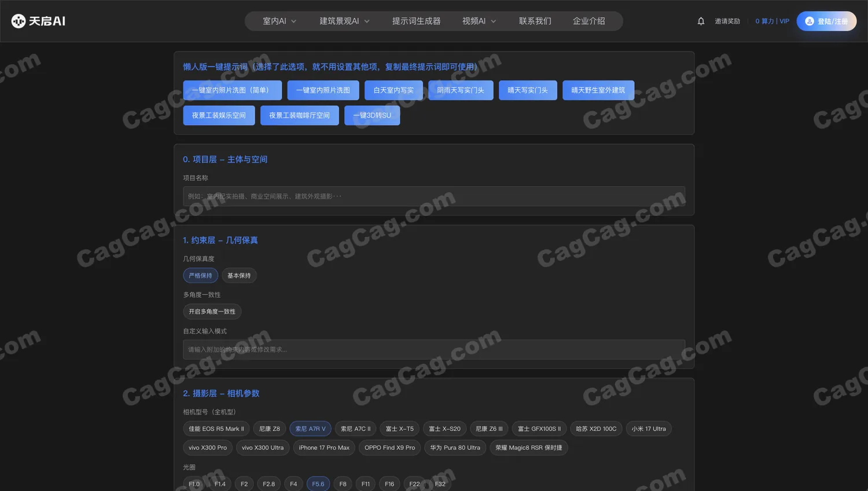This screenshot has height=491, width=868.
Task: Toggle 开启多角度一致性
Action: pyautogui.click(x=212, y=312)
